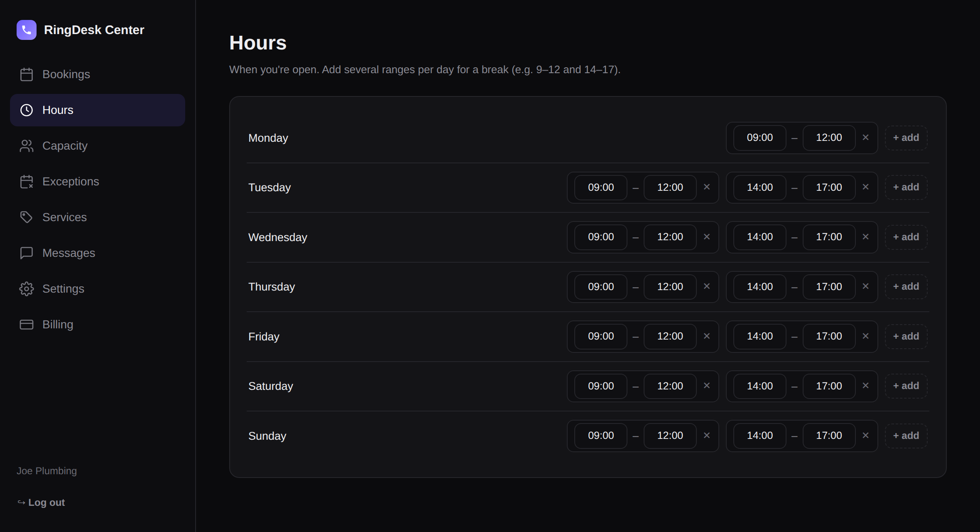Add a Saturday time range
The image size is (980, 532).
[906, 386]
